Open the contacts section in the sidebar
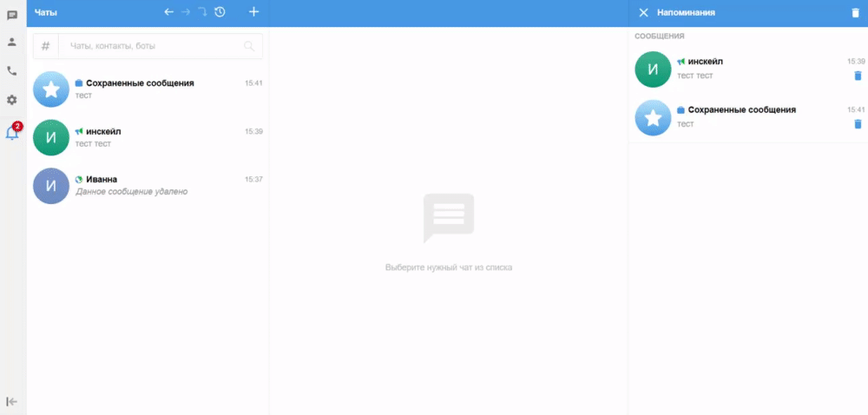 (12, 42)
